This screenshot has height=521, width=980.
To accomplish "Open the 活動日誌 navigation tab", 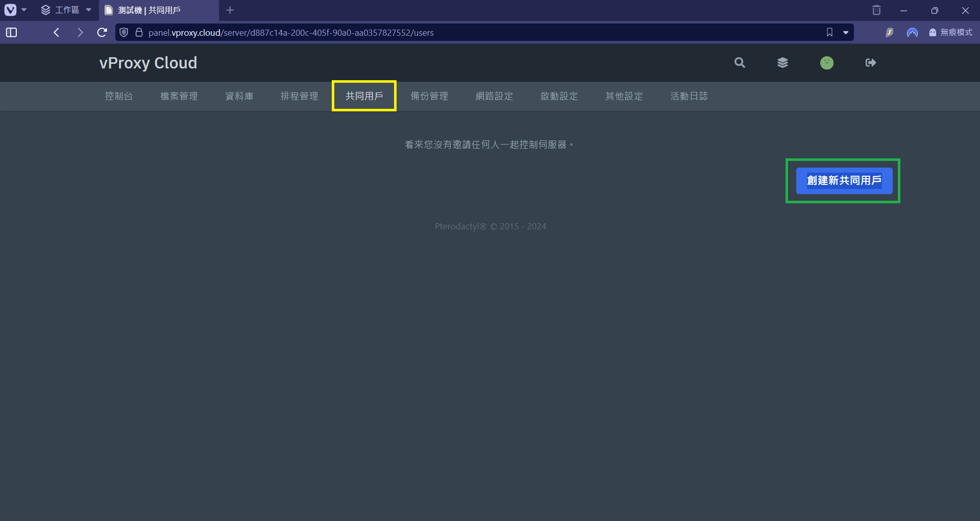I will (689, 96).
